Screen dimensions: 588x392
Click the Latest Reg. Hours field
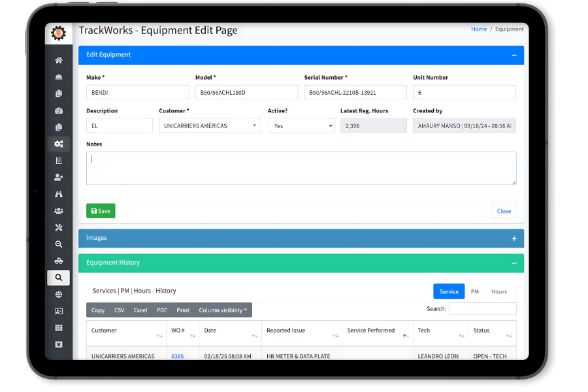pyautogui.click(x=374, y=125)
